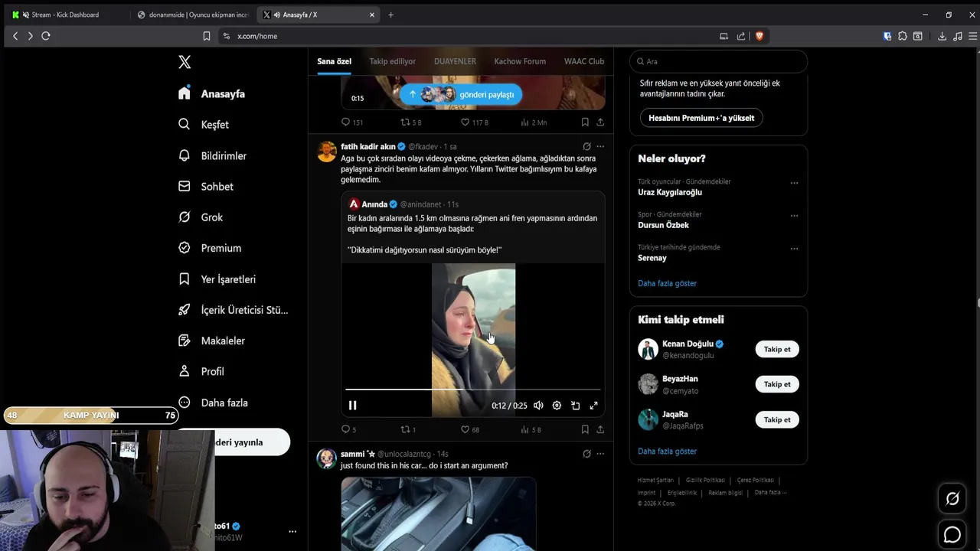Share fatih kadir akın's post

point(600,429)
